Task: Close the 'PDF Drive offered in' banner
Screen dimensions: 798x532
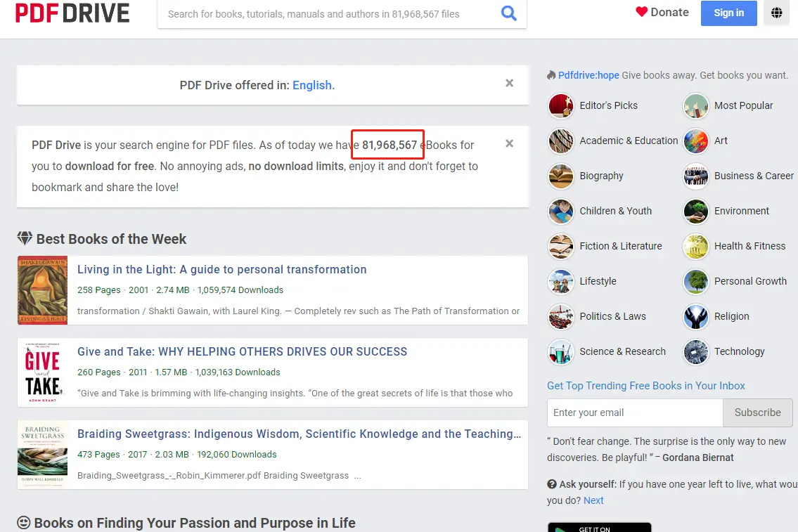Action: [x=509, y=83]
